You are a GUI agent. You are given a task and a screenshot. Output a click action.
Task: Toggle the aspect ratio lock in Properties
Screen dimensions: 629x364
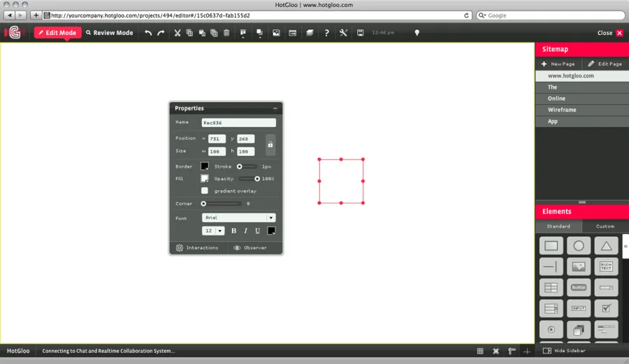[270, 145]
